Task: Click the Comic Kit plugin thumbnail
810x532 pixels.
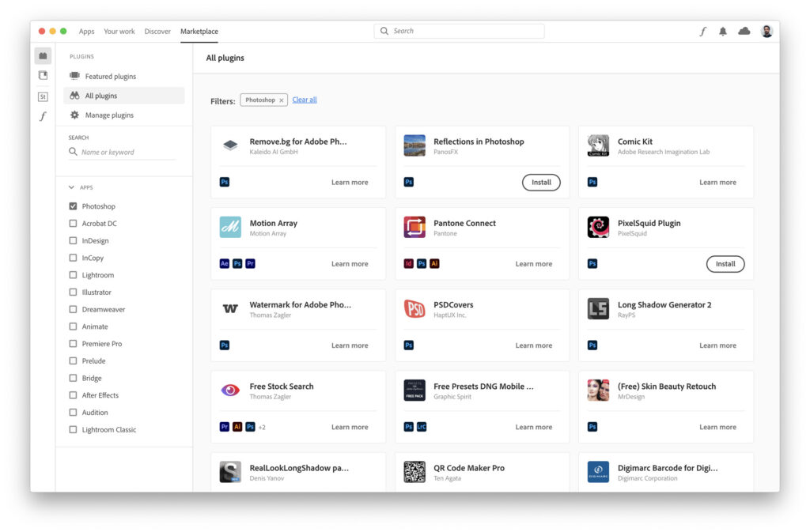Action: point(598,145)
